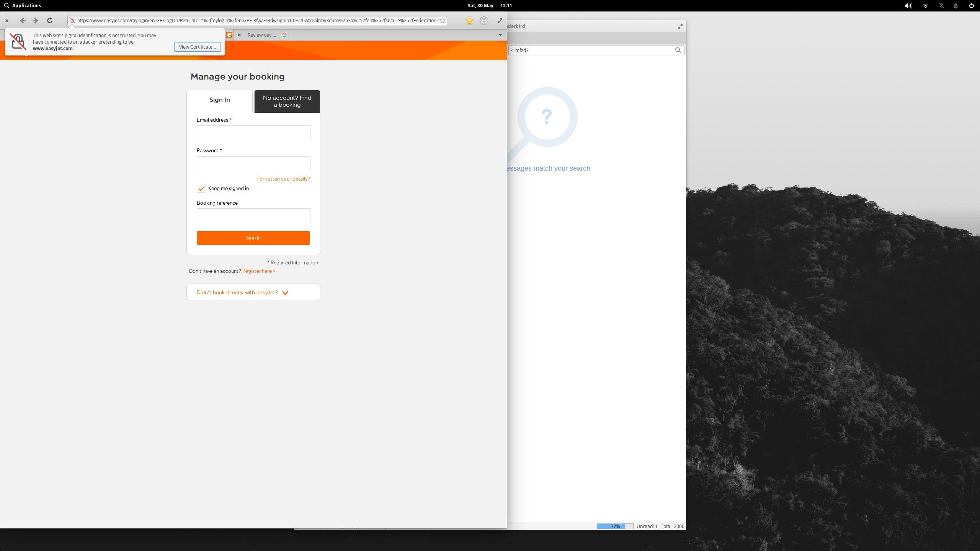The height and width of the screenshot is (551, 980).
Task: Click the orange Sign In button
Action: pyautogui.click(x=253, y=238)
